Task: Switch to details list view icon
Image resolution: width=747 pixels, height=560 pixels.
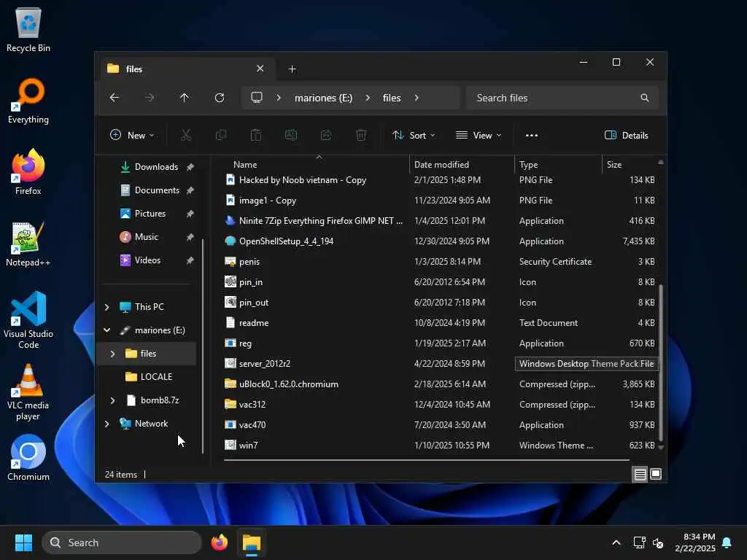Action: click(x=640, y=474)
